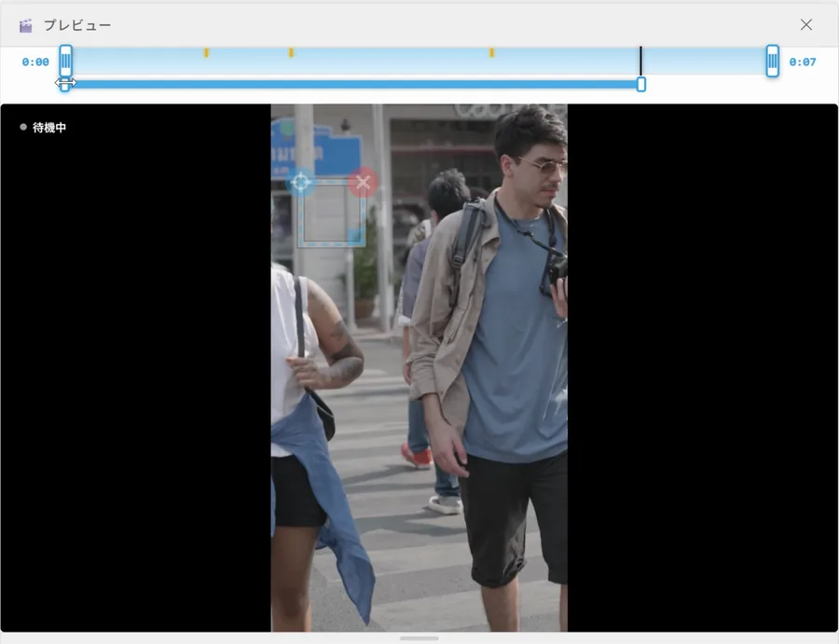This screenshot has height=644, width=839.
Task: Click the 待機中 status indicator
Action: coord(43,128)
